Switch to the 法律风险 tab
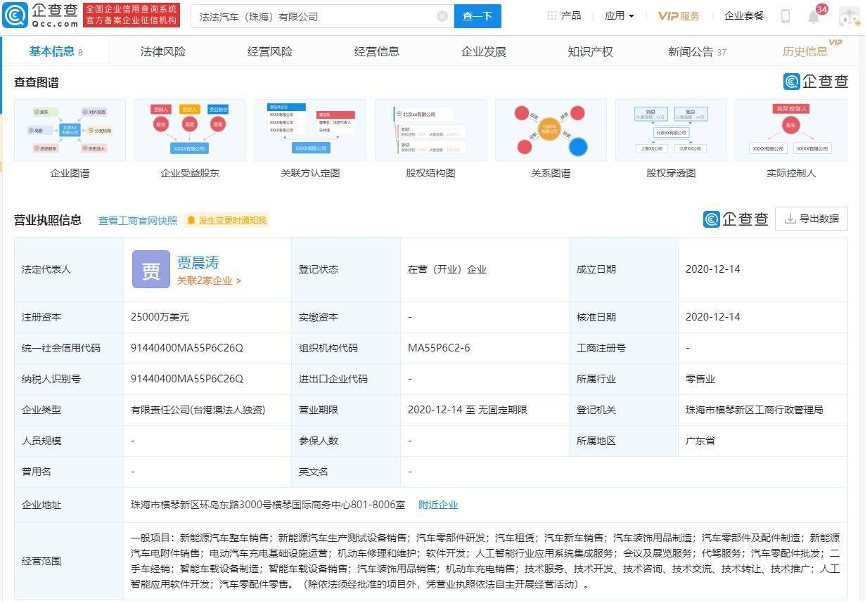The image size is (866, 602). 162,51
